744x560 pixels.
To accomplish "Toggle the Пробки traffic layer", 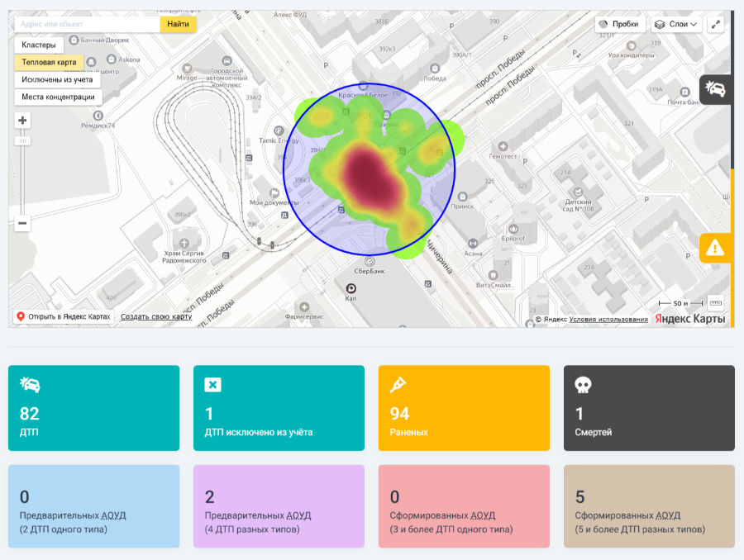I will tap(618, 25).
